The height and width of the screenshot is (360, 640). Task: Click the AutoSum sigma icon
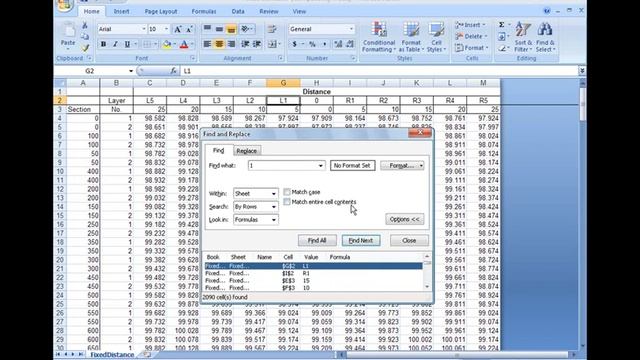pyautogui.click(x=502, y=25)
